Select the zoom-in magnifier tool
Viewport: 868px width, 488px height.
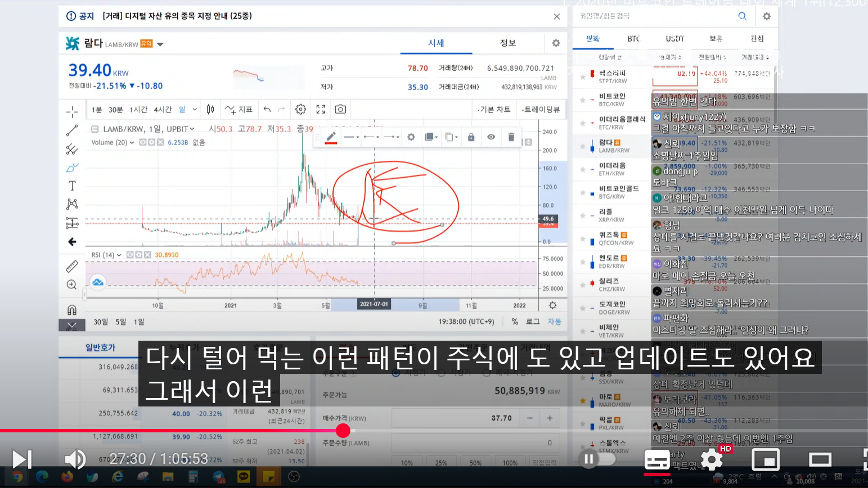(x=72, y=284)
